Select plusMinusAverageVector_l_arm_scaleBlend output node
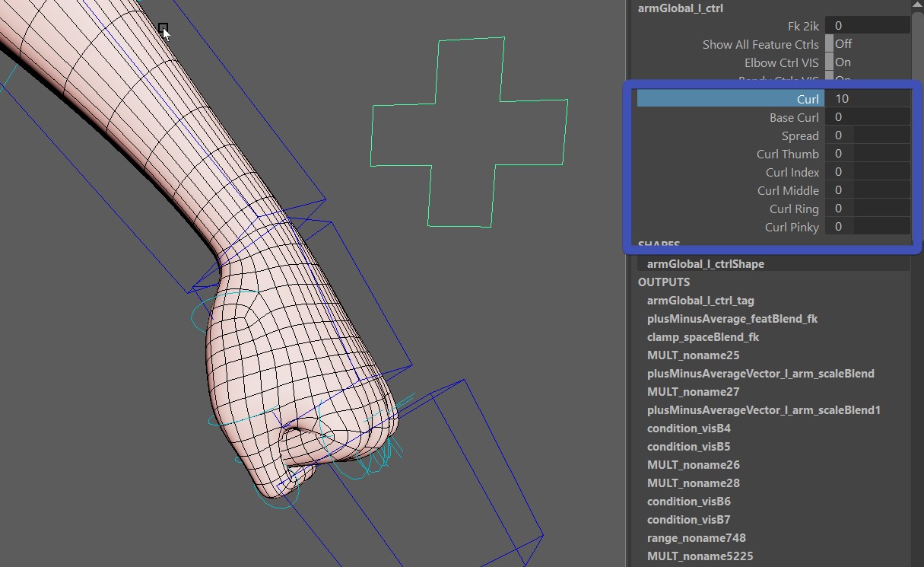 [x=760, y=374]
